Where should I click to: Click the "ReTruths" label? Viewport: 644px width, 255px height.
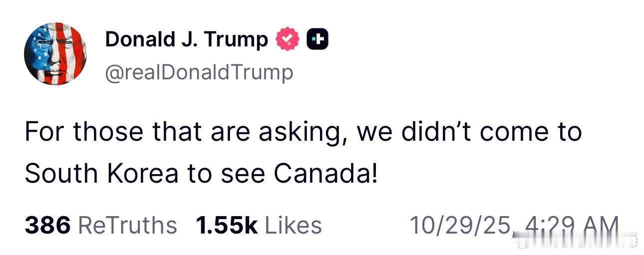[x=128, y=225]
